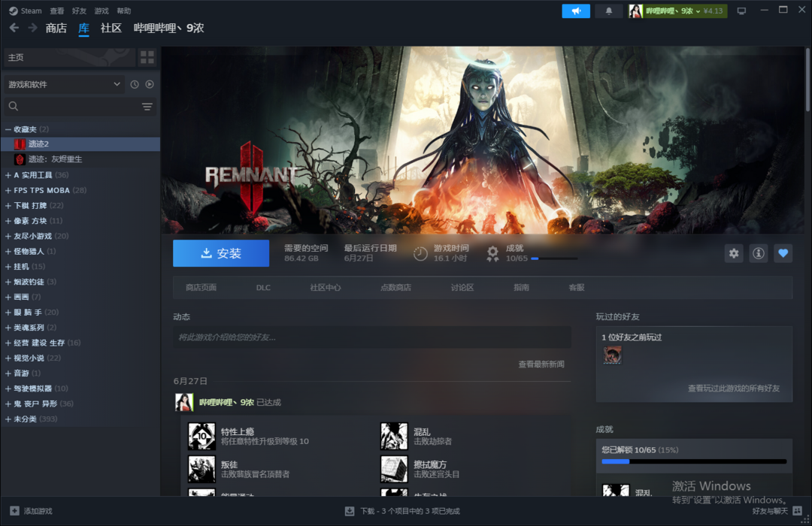This screenshot has width=812, height=526.
Task: Open the 帮助 menu
Action: [x=124, y=11]
